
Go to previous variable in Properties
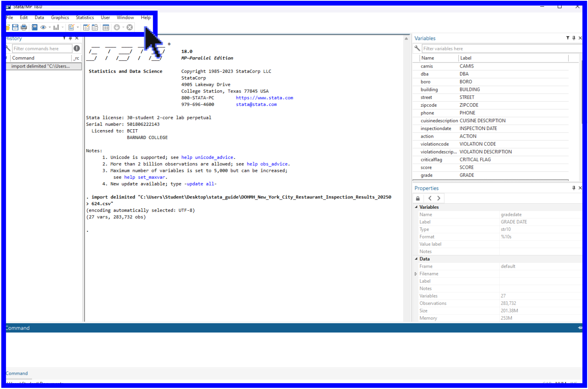[430, 198]
